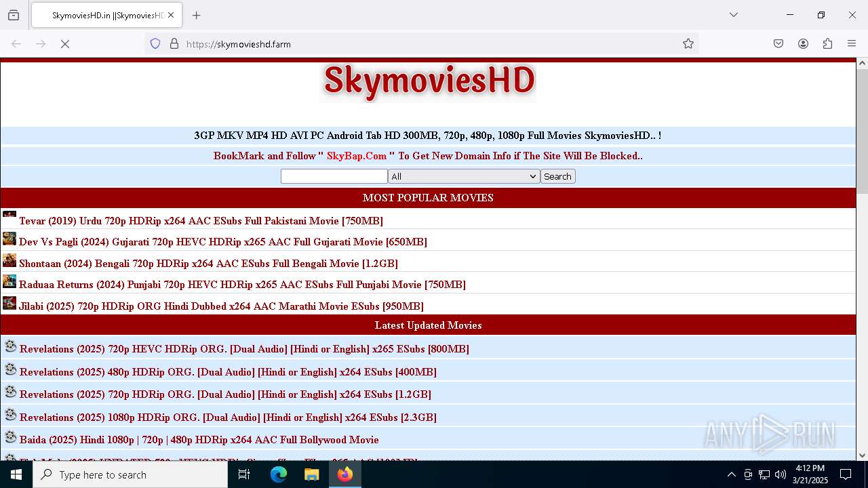This screenshot has height=488, width=868.
Task: Open Firefox application menu
Action: (x=852, y=43)
